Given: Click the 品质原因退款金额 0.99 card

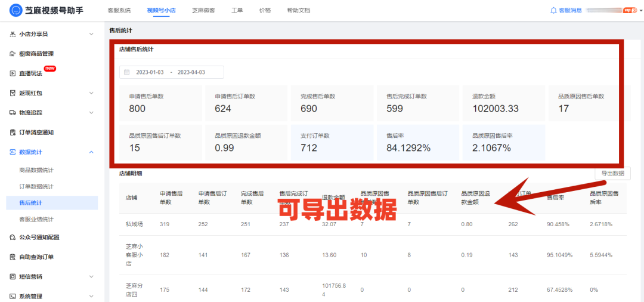Looking at the screenshot, I should tap(246, 143).
